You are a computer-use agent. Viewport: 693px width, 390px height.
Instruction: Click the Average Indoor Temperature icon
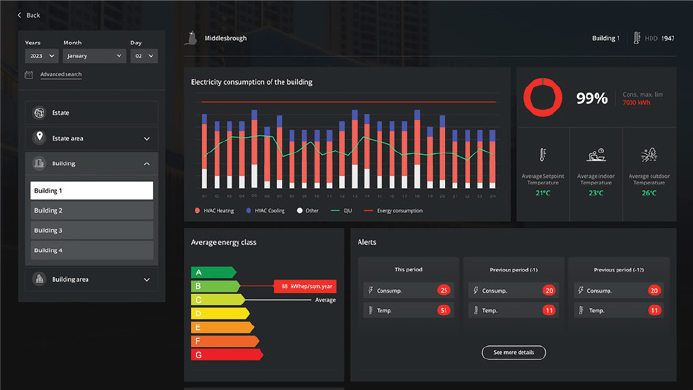(x=596, y=155)
